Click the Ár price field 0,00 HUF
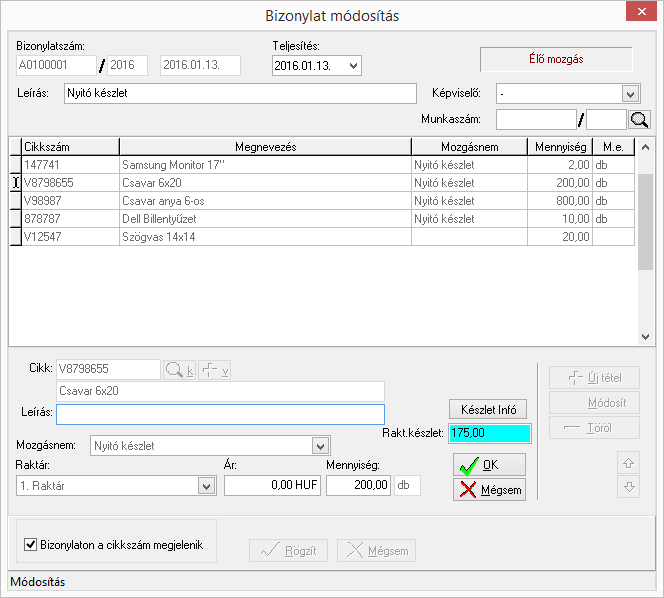664x598 pixels. [x=272, y=485]
